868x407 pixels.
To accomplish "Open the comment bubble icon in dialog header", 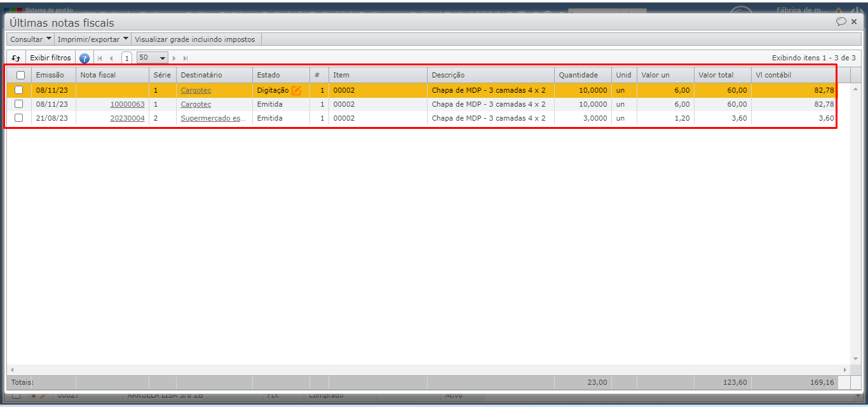I will tap(841, 22).
